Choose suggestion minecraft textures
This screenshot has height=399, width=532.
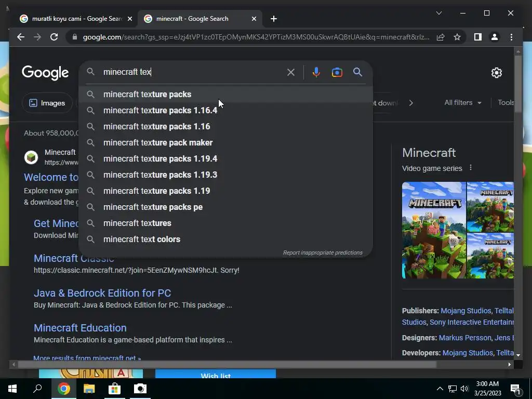click(225, 223)
